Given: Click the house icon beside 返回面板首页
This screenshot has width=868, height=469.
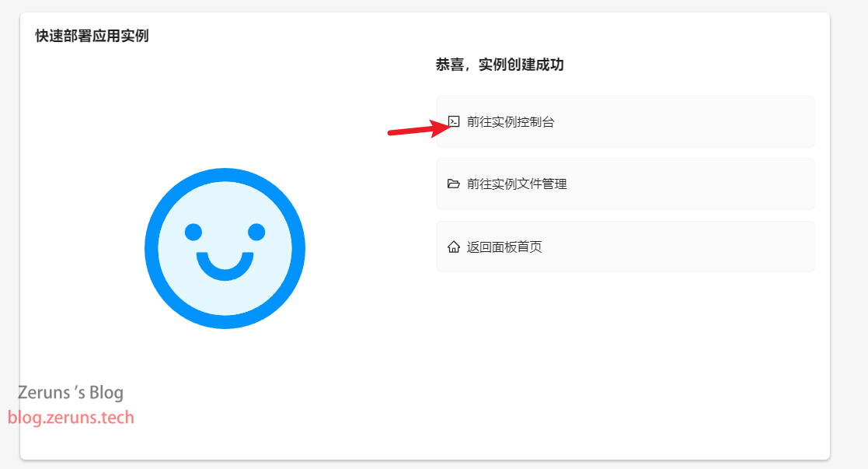Looking at the screenshot, I should click(x=453, y=247).
